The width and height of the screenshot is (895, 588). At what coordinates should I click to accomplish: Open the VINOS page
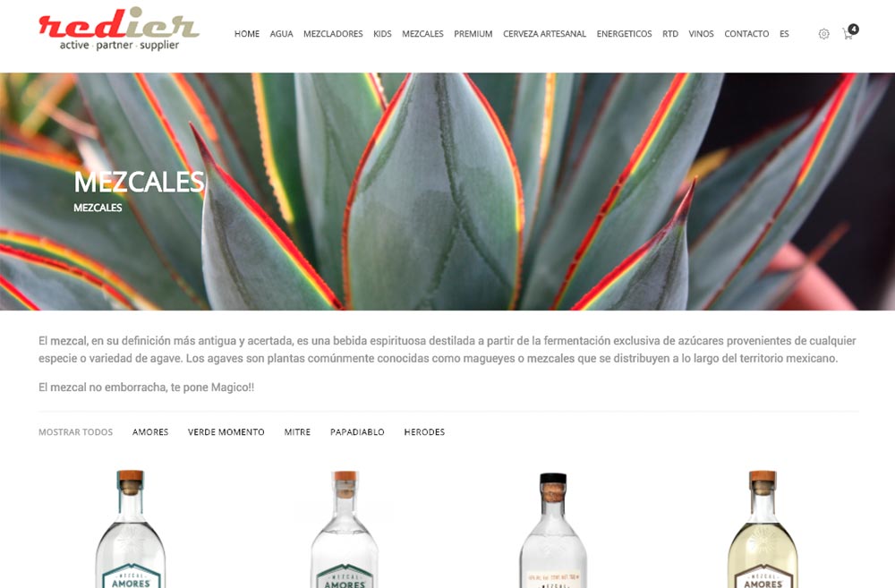coord(701,34)
